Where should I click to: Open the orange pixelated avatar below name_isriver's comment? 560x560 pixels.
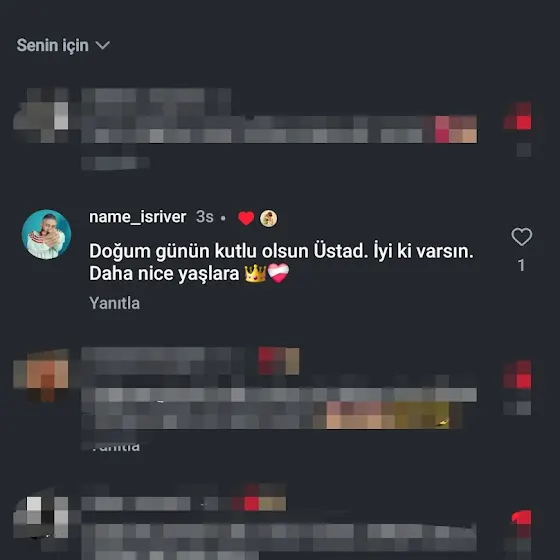click(x=41, y=375)
